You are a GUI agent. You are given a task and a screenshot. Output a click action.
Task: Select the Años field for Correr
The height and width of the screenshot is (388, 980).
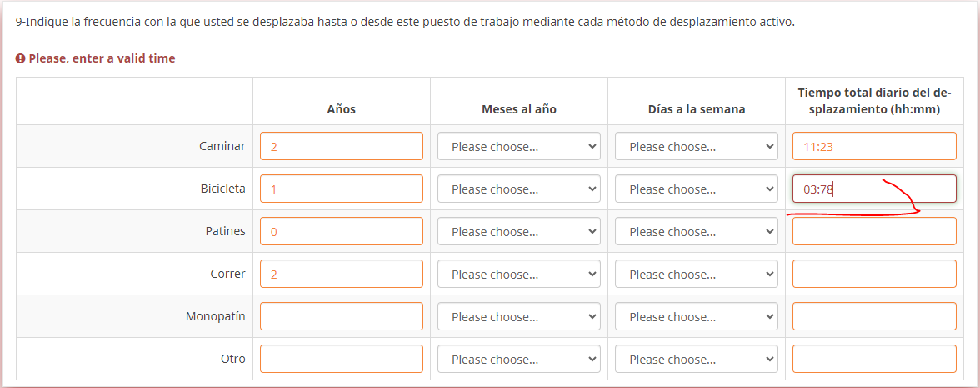pyautogui.click(x=341, y=274)
